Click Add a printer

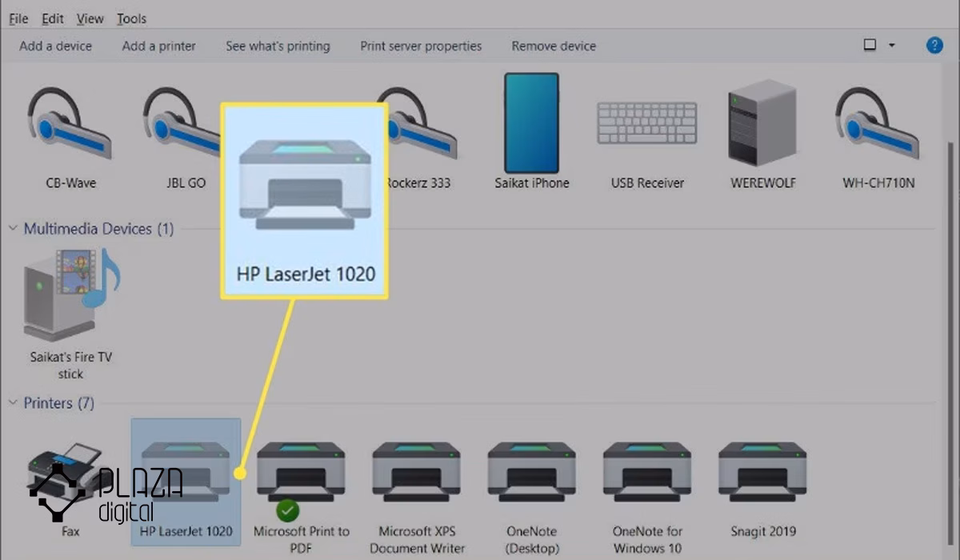tap(159, 46)
